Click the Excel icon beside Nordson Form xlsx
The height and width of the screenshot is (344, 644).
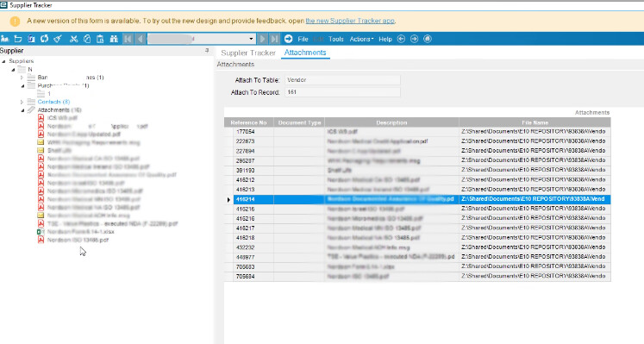tap(41, 232)
